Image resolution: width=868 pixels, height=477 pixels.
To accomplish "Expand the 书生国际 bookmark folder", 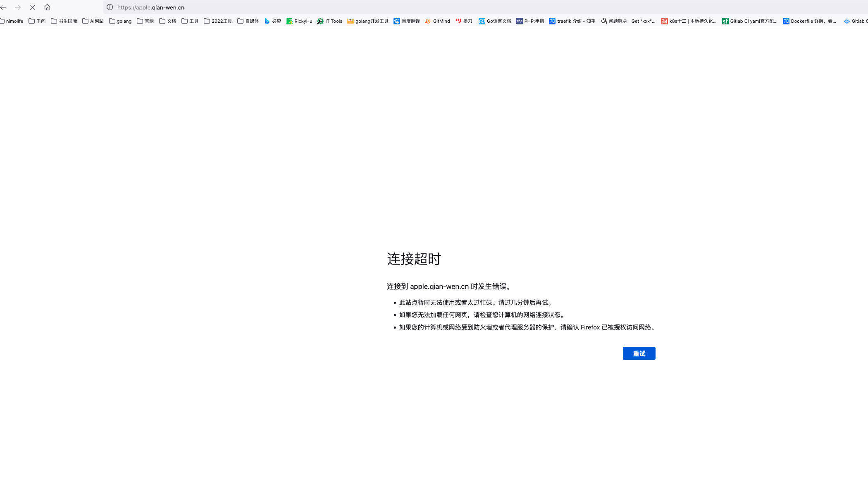I will pos(64,21).
